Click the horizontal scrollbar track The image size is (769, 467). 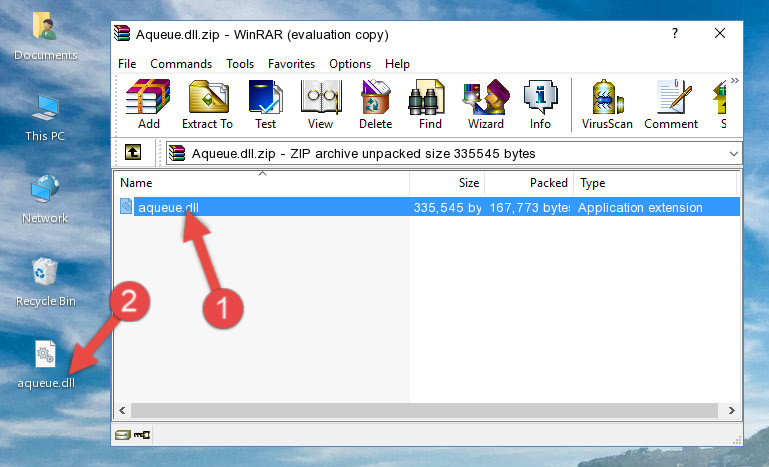(x=424, y=410)
